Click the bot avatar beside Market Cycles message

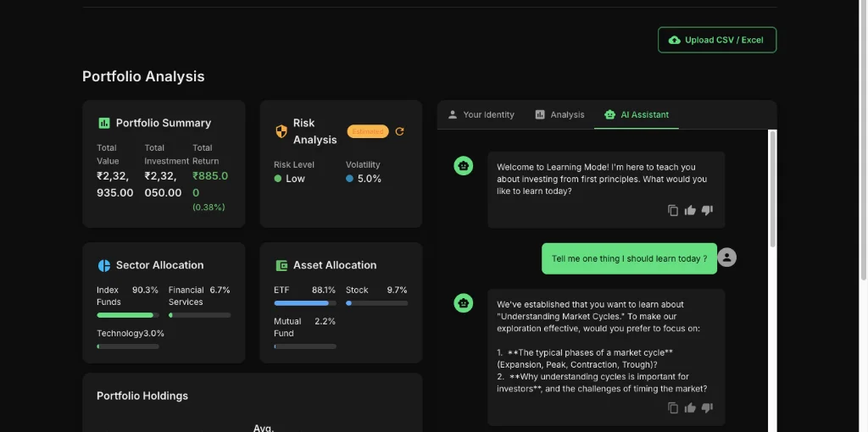(464, 302)
